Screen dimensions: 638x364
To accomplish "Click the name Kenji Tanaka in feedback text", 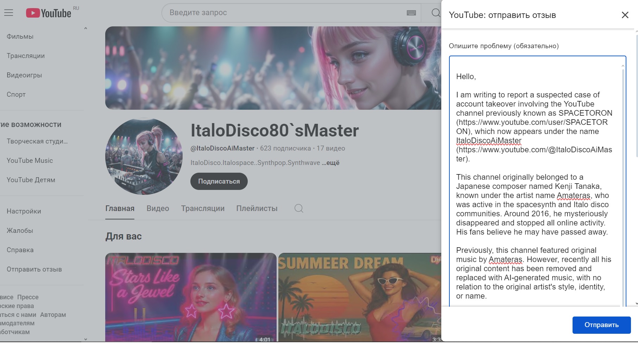I will [577, 186].
